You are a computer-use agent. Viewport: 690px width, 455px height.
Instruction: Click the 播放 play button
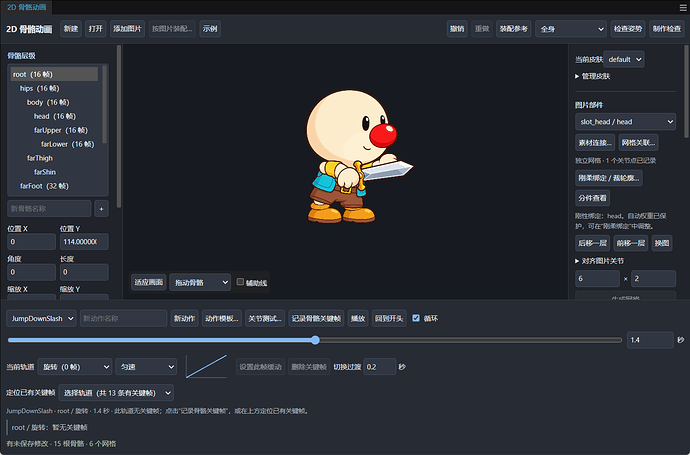[358, 318]
